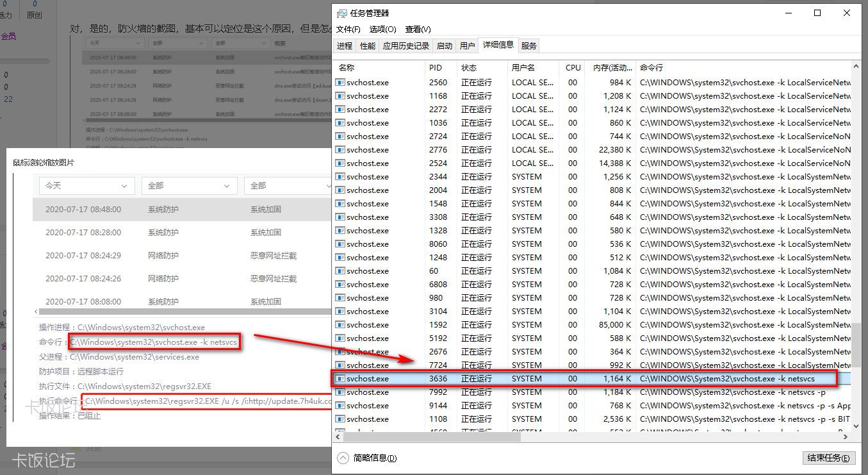
Task: Open the 文件(F) menu
Action: pyautogui.click(x=348, y=29)
